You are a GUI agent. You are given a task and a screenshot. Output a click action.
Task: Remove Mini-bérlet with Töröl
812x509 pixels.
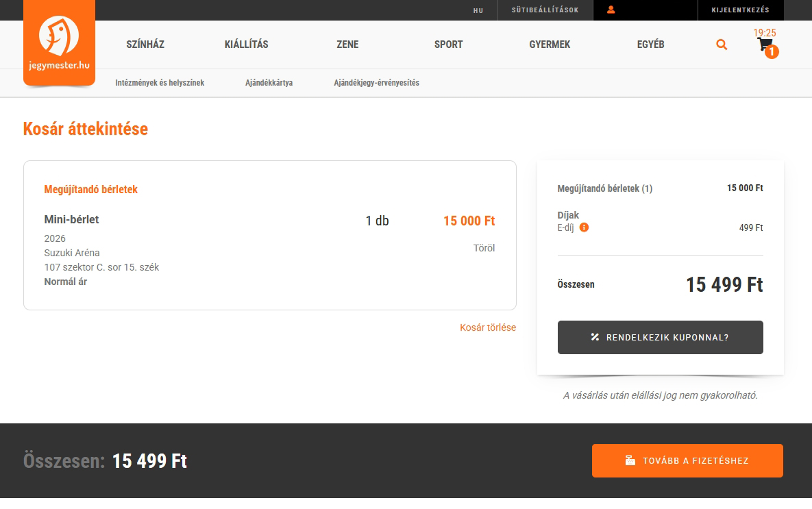tap(484, 248)
